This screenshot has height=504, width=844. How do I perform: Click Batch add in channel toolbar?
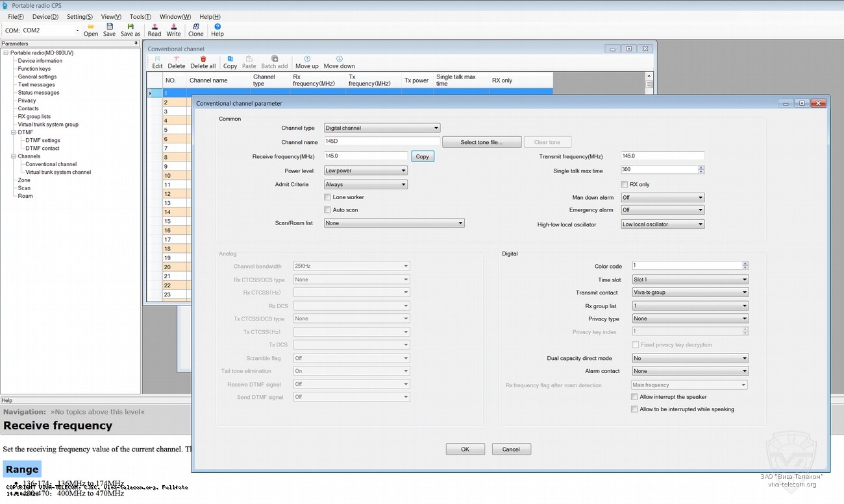pyautogui.click(x=275, y=62)
